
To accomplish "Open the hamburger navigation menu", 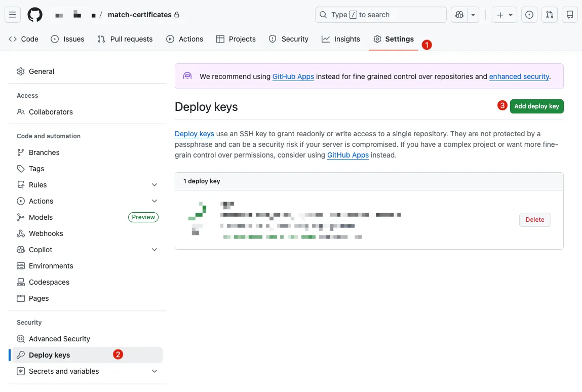I will click(13, 15).
